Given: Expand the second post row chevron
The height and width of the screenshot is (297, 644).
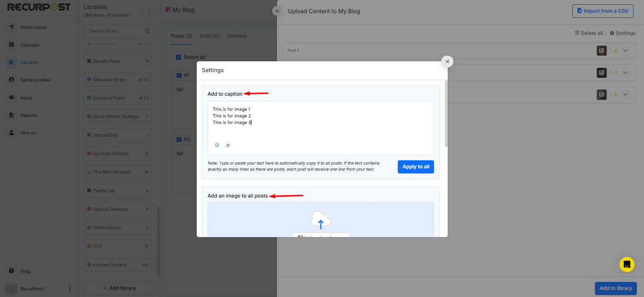Looking at the screenshot, I should pyautogui.click(x=626, y=73).
